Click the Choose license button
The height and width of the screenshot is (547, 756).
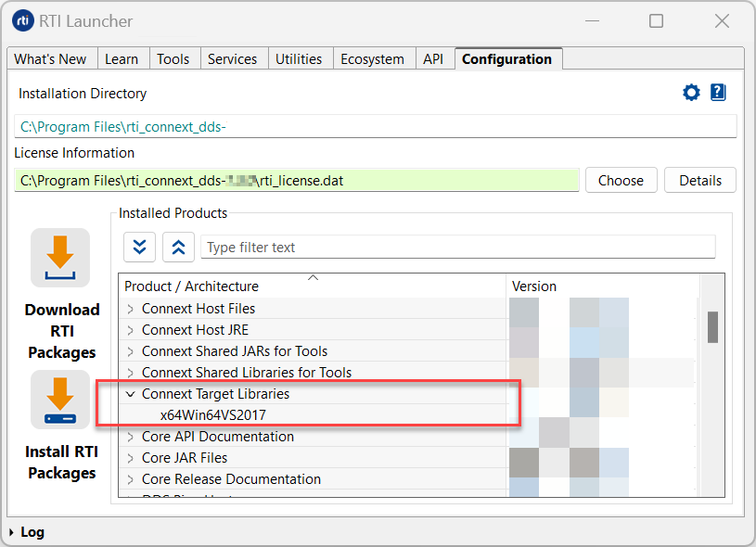[621, 181]
